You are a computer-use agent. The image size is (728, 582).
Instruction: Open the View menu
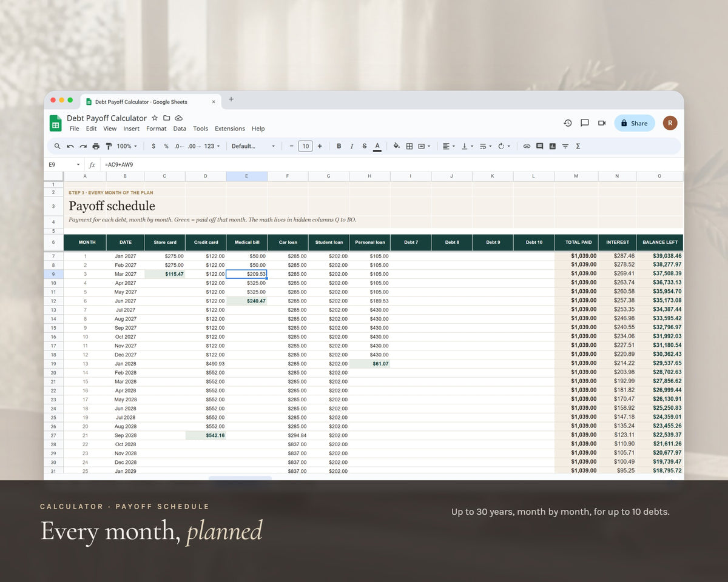click(x=110, y=129)
